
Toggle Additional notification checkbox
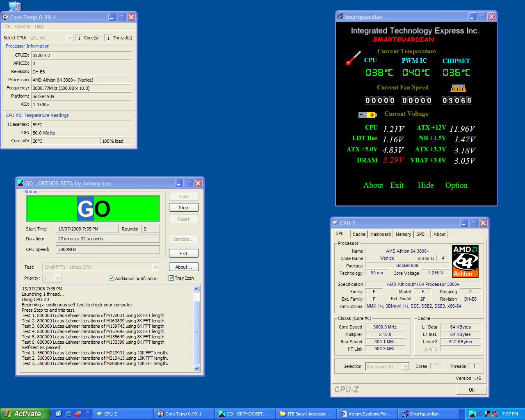111,278
